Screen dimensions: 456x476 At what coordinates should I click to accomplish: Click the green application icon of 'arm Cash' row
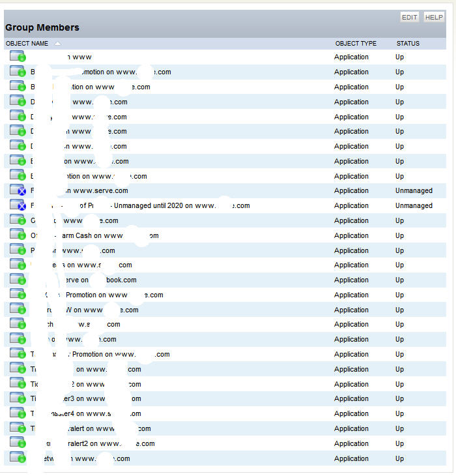pyautogui.click(x=18, y=235)
